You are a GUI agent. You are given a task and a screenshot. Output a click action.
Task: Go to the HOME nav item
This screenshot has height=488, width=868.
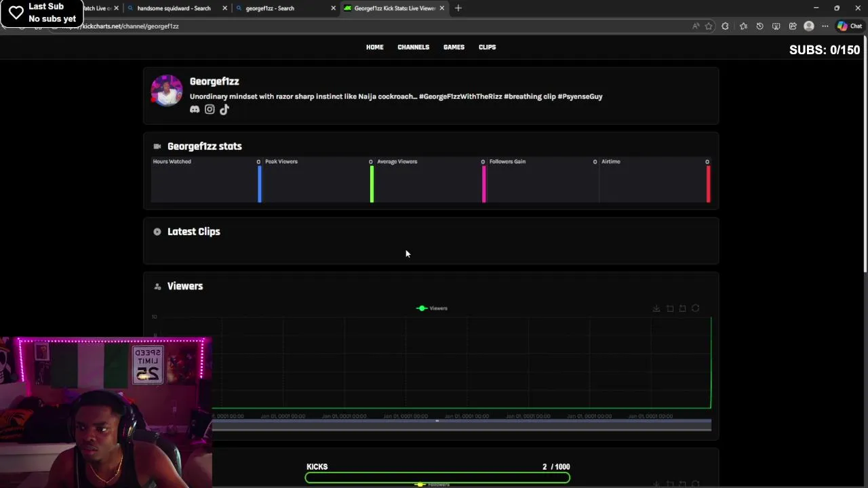coord(375,47)
